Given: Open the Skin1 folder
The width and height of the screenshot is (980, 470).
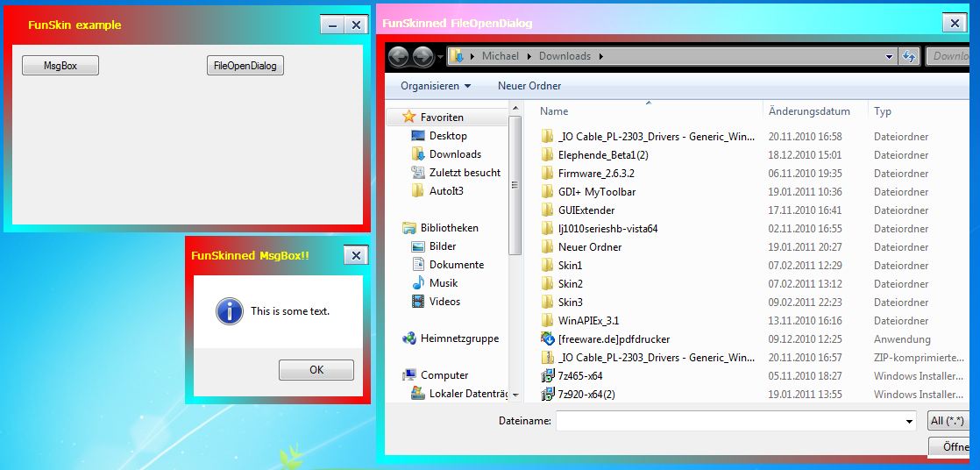Looking at the screenshot, I should click(x=570, y=266).
